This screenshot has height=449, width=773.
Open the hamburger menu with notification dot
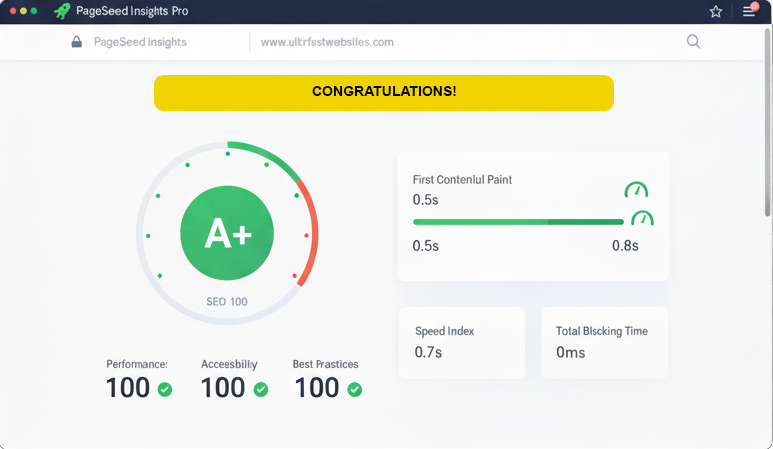pos(750,10)
